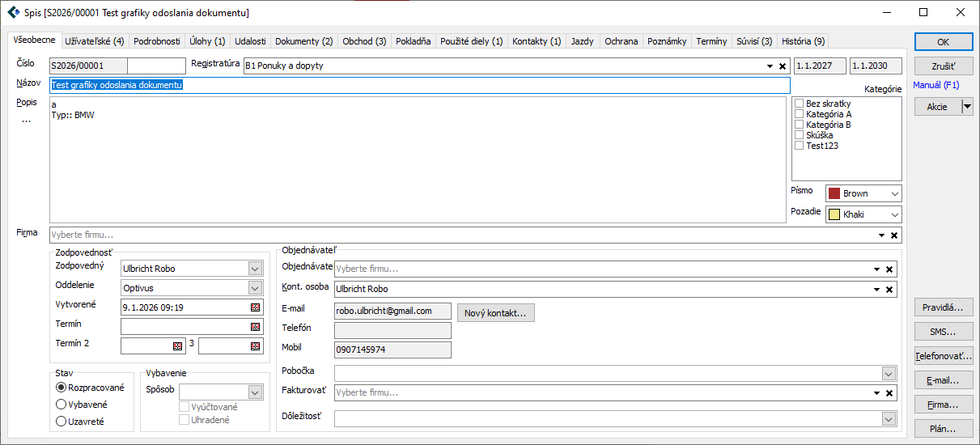Open the Dôležitosť dropdown

tap(889, 419)
